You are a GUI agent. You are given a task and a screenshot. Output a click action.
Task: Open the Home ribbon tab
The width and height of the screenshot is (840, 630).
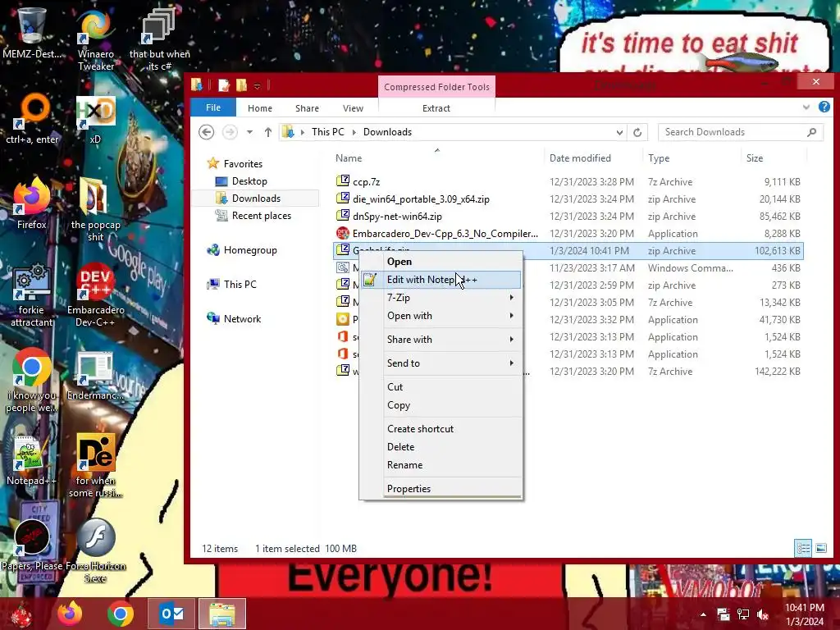[260, 108]
